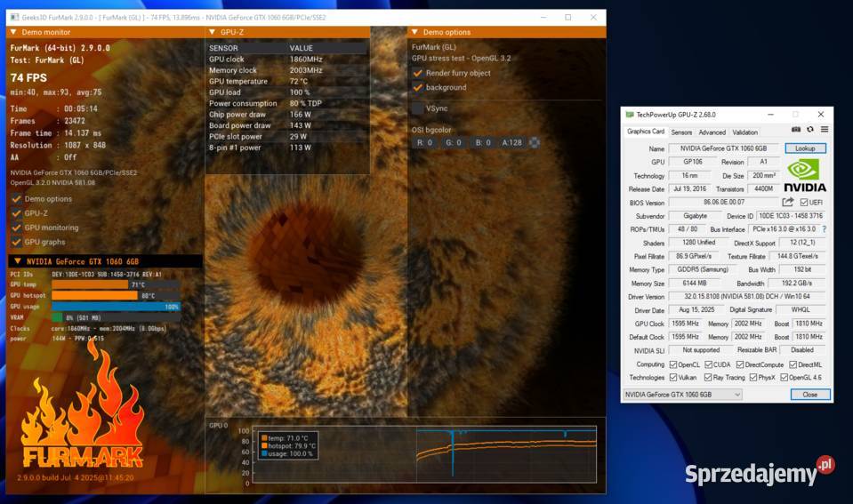This screenshot has height=504, width=853.
Task: Switch to Validation tab
Action: click(x=744, y=132)
